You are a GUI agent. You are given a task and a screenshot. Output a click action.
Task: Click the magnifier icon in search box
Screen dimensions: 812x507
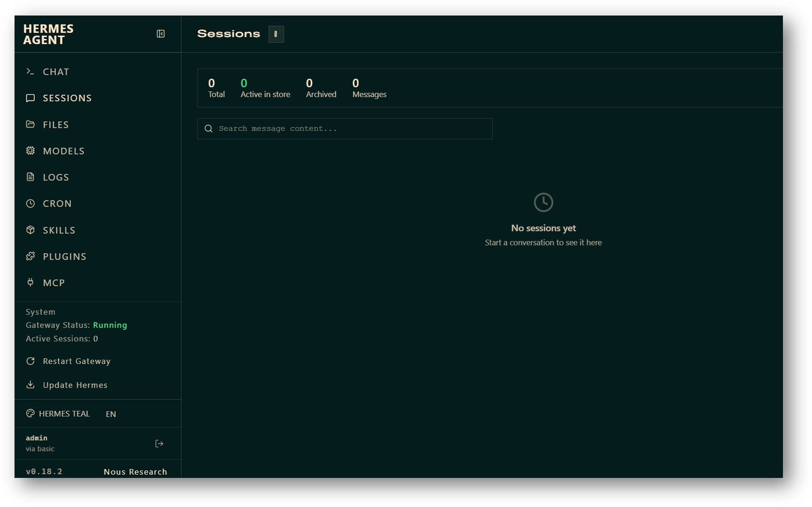click(x=209, y=129)
